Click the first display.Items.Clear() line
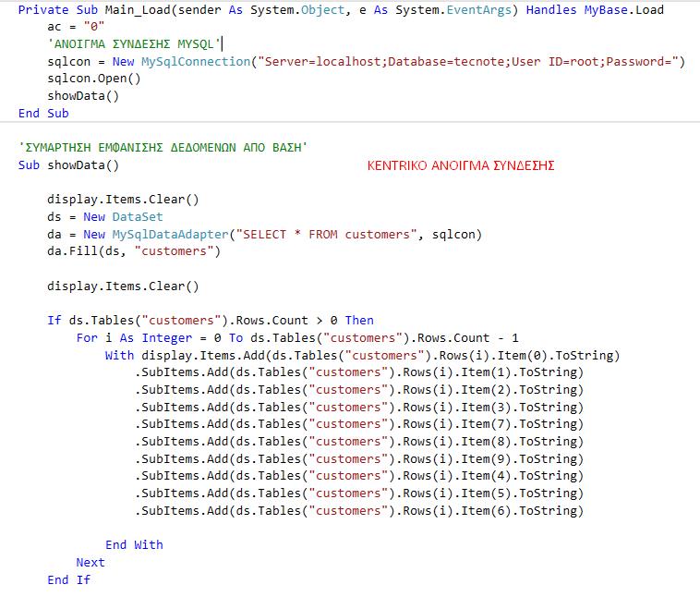The width and height of the screenshot is (700, 597). (123, 200)
